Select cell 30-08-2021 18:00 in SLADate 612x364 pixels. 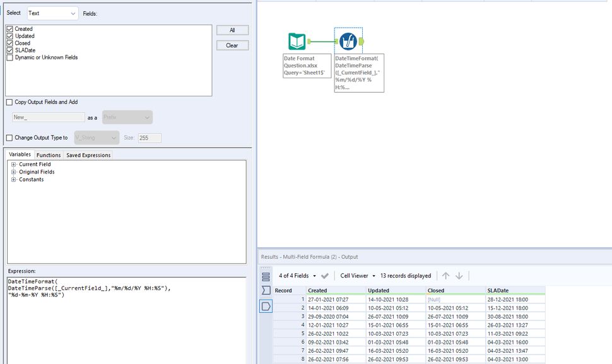515,317
